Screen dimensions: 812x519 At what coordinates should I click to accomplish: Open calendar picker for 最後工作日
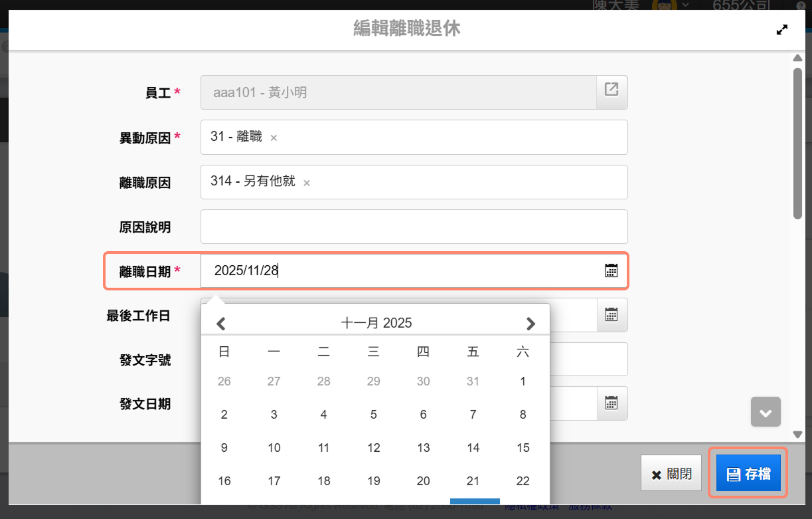pyautogui.click(x=611, y=315)
